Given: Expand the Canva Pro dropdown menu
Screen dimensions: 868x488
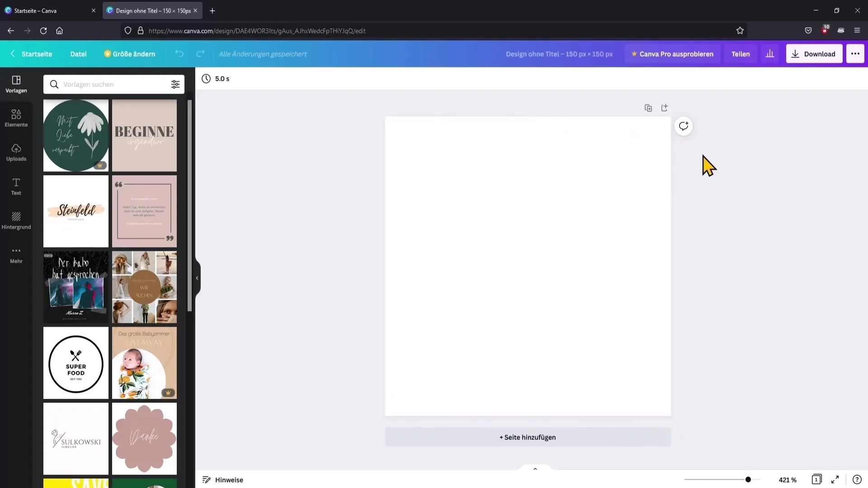Looking at the screenshot, I should click(672, 54).
